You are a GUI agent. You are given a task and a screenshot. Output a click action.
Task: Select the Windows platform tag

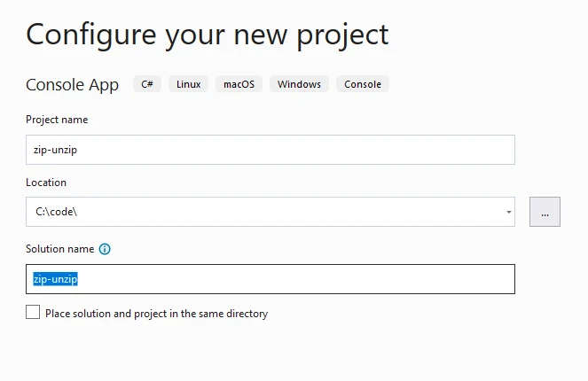coord(299,84)
